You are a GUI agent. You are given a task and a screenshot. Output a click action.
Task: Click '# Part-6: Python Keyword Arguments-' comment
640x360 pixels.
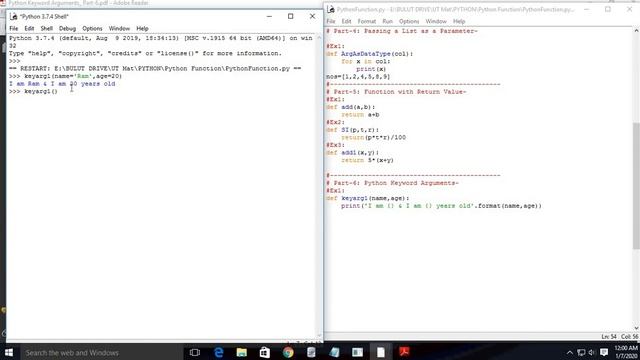[x=392, y=183]
